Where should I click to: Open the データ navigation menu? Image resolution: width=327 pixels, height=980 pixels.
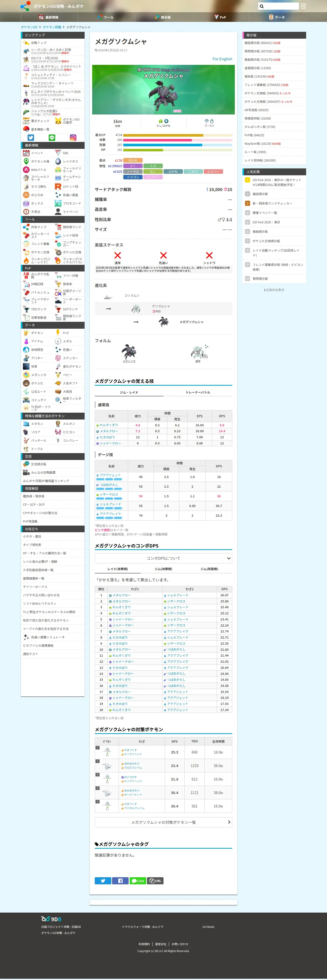[277, 17]
